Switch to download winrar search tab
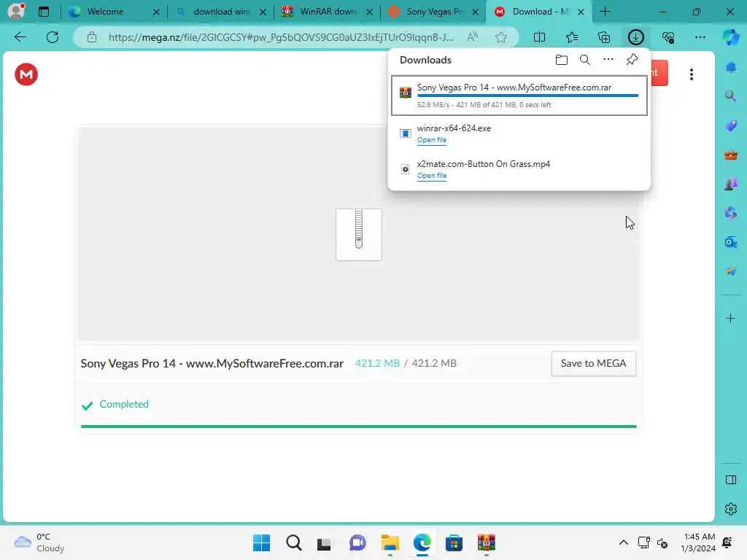Screen dimensions: 747x560 [221, 12]
